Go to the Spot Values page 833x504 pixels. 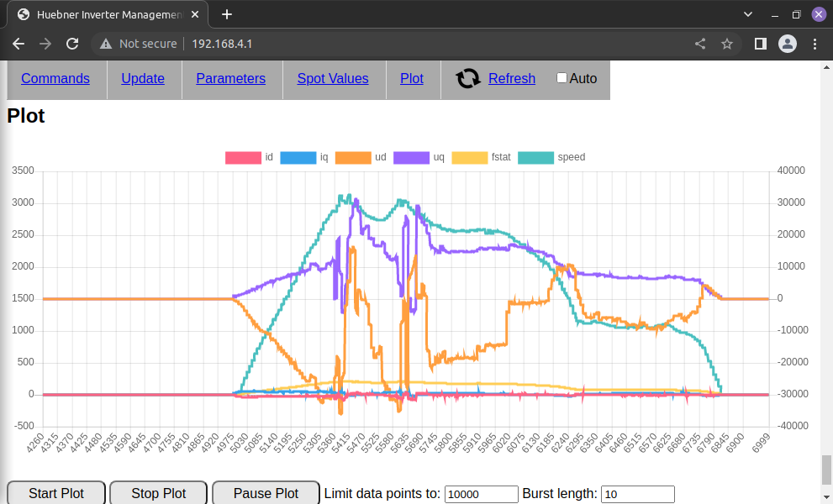(x=332, y=79)
